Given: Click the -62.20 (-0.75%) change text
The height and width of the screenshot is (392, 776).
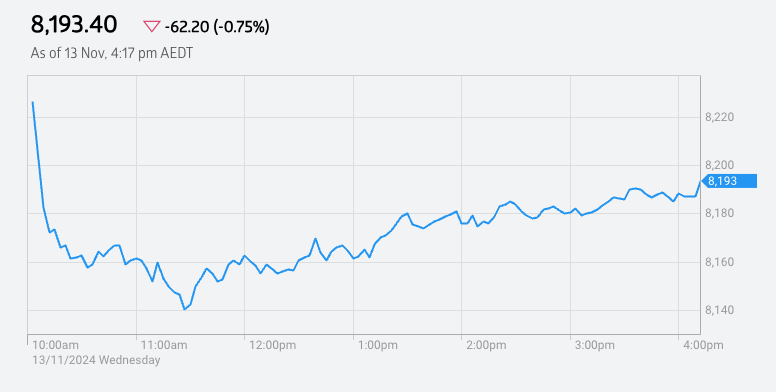Looking at the screenshot, I should tap(217, 27).
